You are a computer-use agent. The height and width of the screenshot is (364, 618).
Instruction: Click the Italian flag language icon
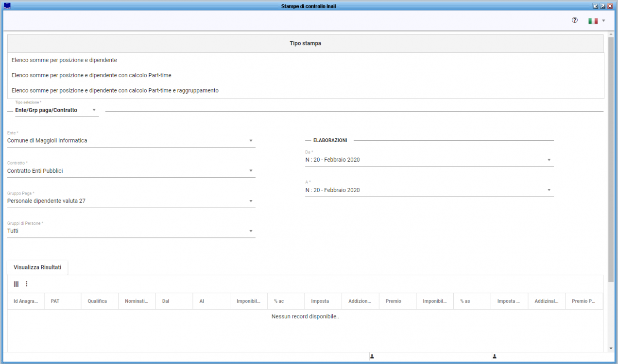pos(593,21)
